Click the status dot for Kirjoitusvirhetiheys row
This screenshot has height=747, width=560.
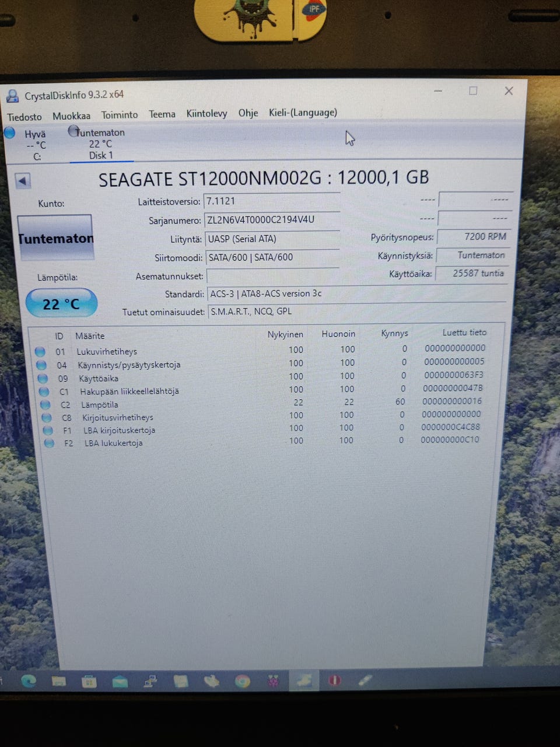pyautogui.click(x=47, y=417)
